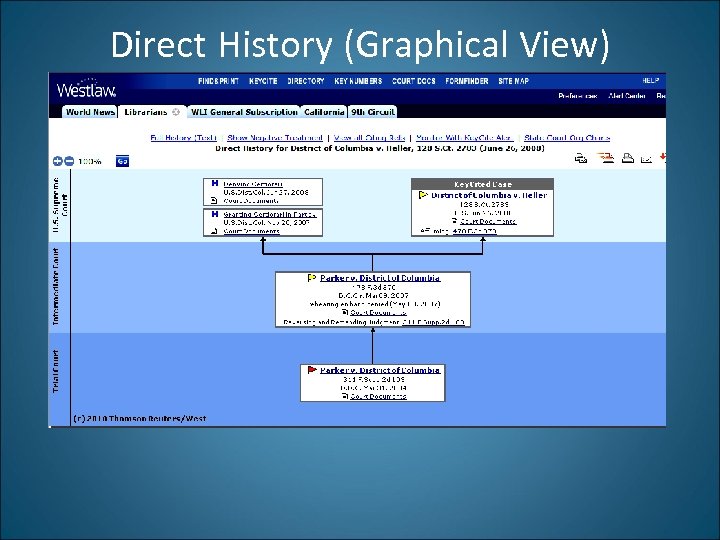Open the trial court Parker v. District of Columbia link

pos(380,370)
